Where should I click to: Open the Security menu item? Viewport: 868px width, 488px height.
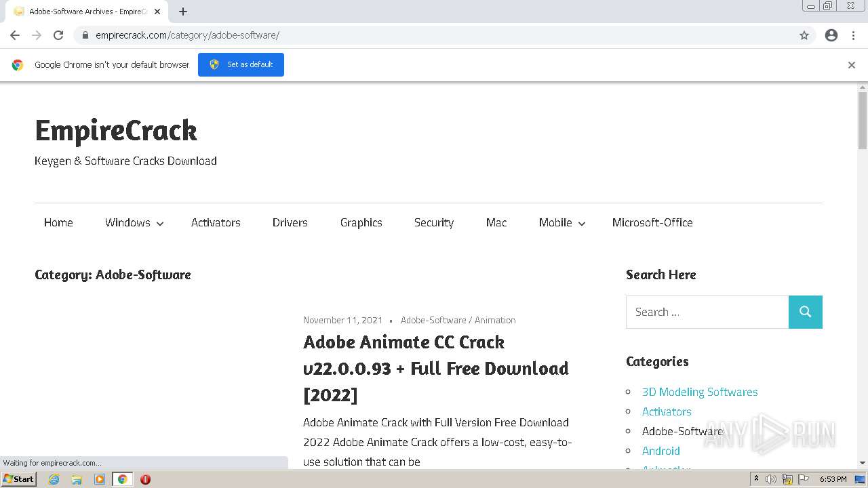pyautogui.click(x=434, y=222)
